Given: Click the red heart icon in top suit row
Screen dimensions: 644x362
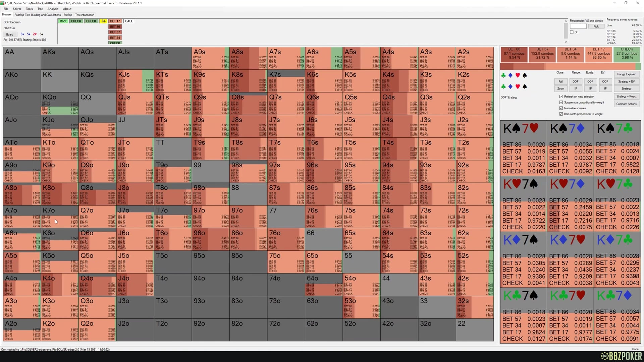Looking at the screenshot, I should point(518,75).
